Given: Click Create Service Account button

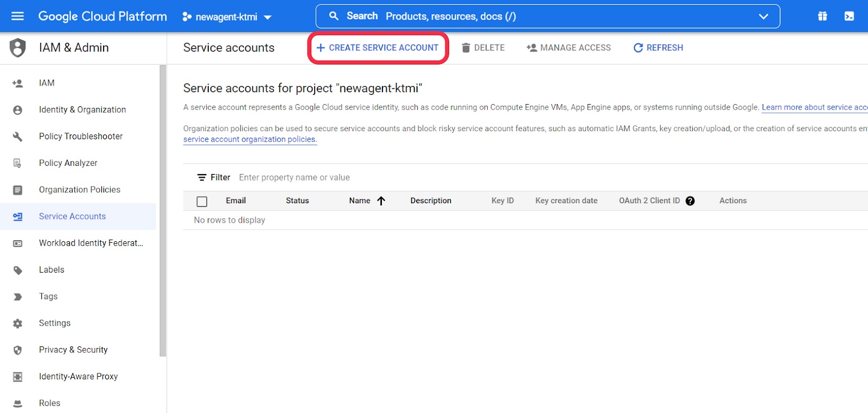Looking at the screenshot, I should click(378, 48).
